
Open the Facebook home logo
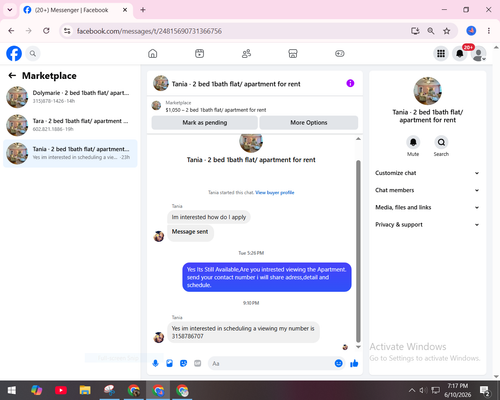[14, 53]
